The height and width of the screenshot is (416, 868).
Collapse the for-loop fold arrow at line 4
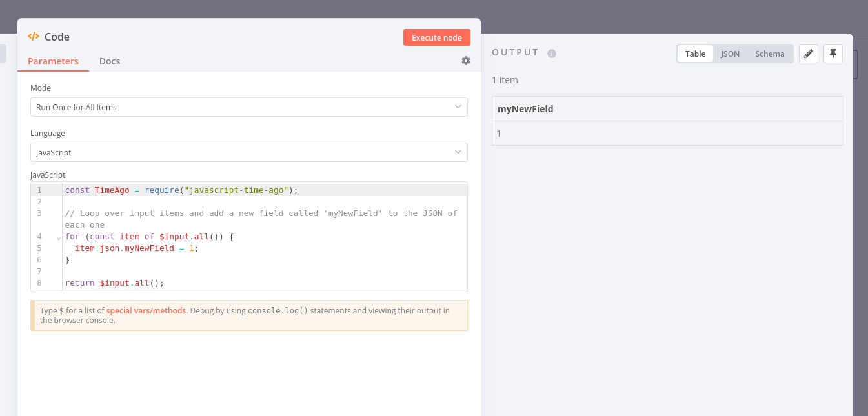click(x=58, y=237)
